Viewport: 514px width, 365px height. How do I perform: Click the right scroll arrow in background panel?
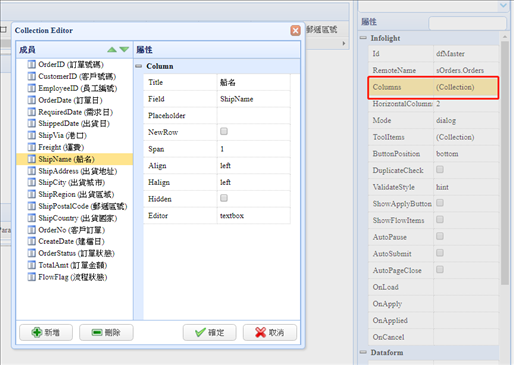344,43
